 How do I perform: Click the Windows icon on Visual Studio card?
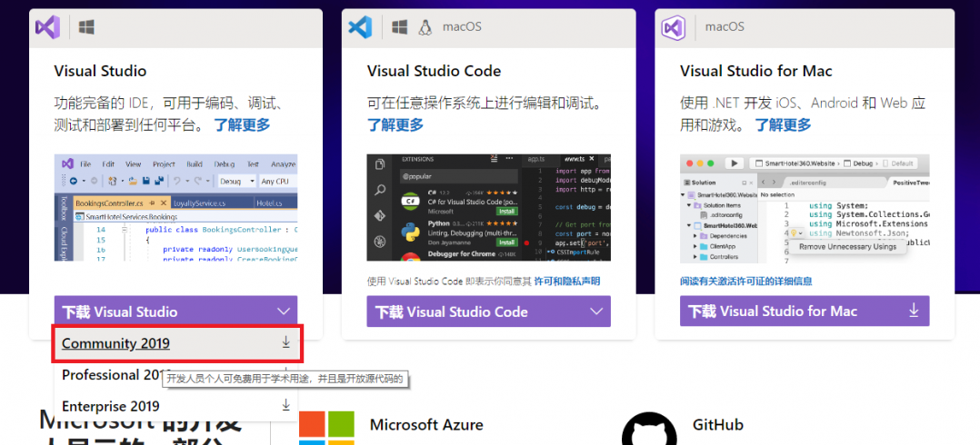pos(86,27)
